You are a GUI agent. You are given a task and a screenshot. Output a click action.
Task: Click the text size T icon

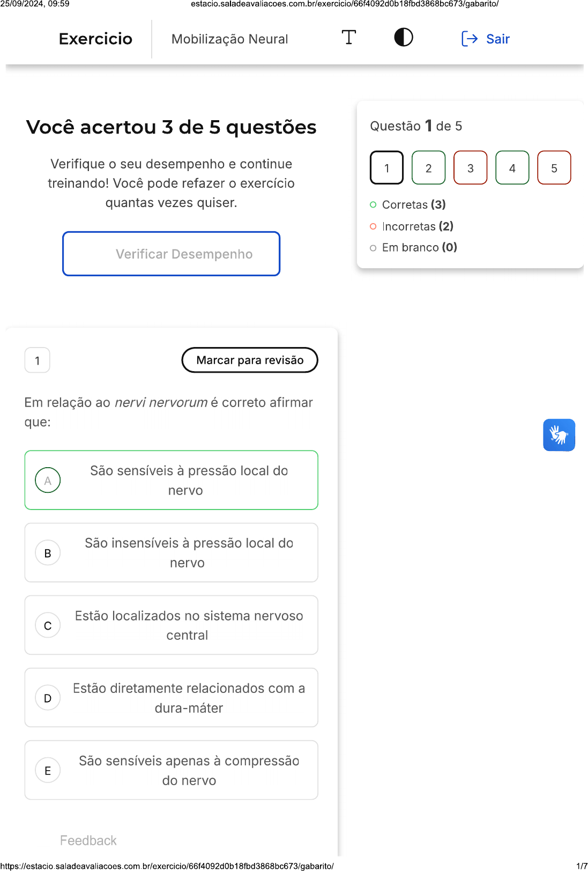[x=349, y=38]
